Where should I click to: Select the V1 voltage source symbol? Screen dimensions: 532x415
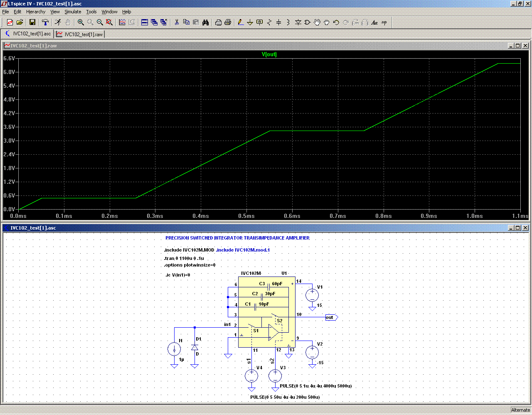coord(312,295)
